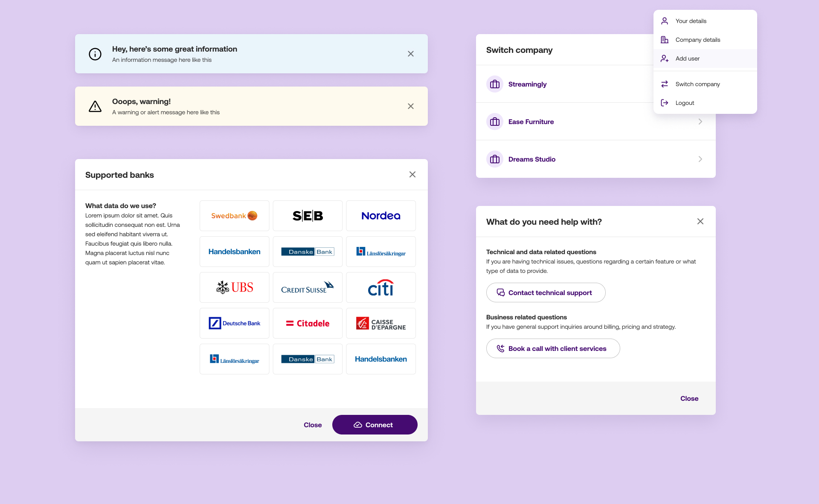This screenshot has height=504, width=819.
Task: Click the add-person icon beside Add user
Action: point(665,58)
